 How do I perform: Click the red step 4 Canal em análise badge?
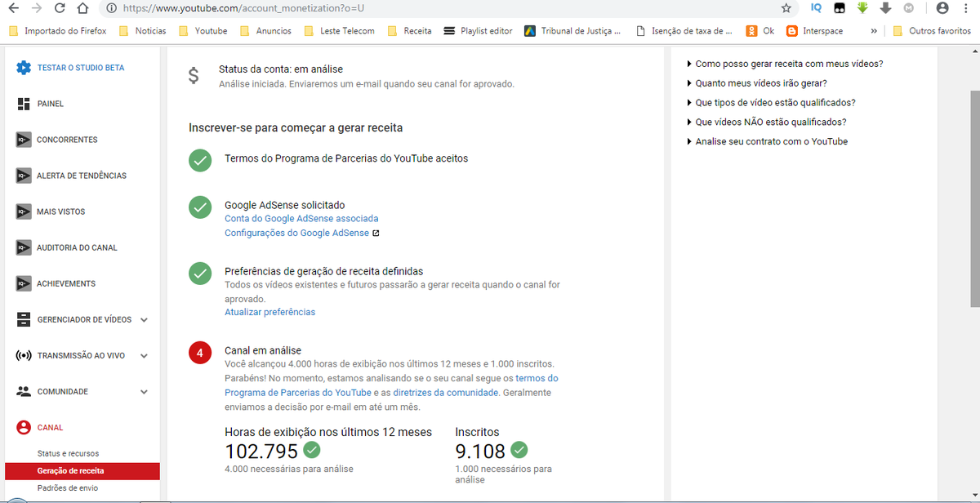(x=200, y=354)
